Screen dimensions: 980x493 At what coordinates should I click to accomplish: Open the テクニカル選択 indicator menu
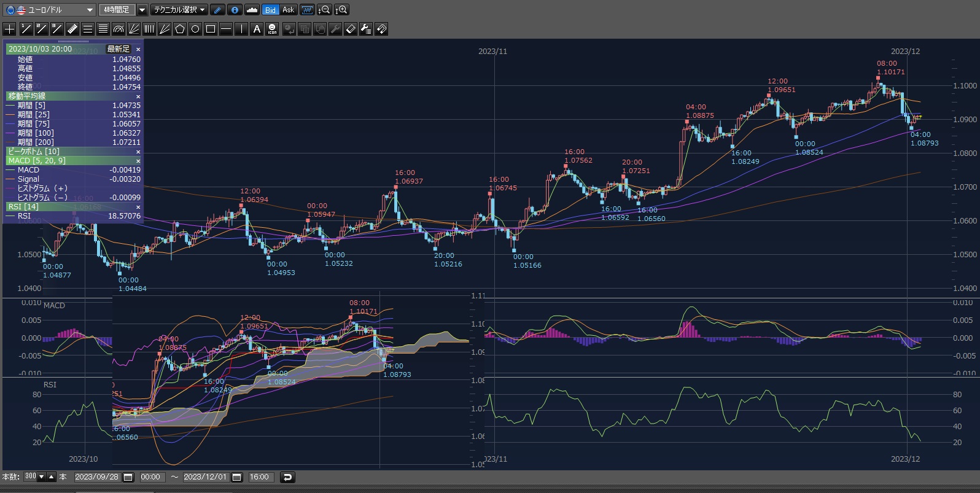pyautogui.click(x=179, y=10)
